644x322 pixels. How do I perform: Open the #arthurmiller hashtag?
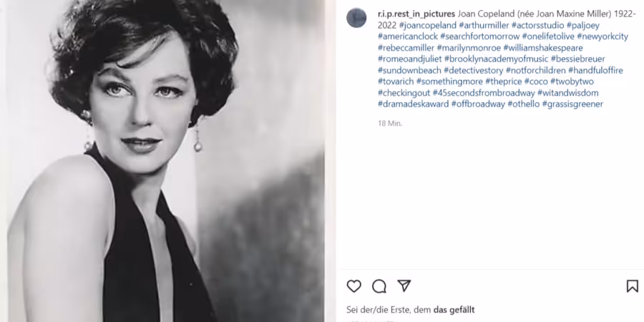click(x=484, y=26)
